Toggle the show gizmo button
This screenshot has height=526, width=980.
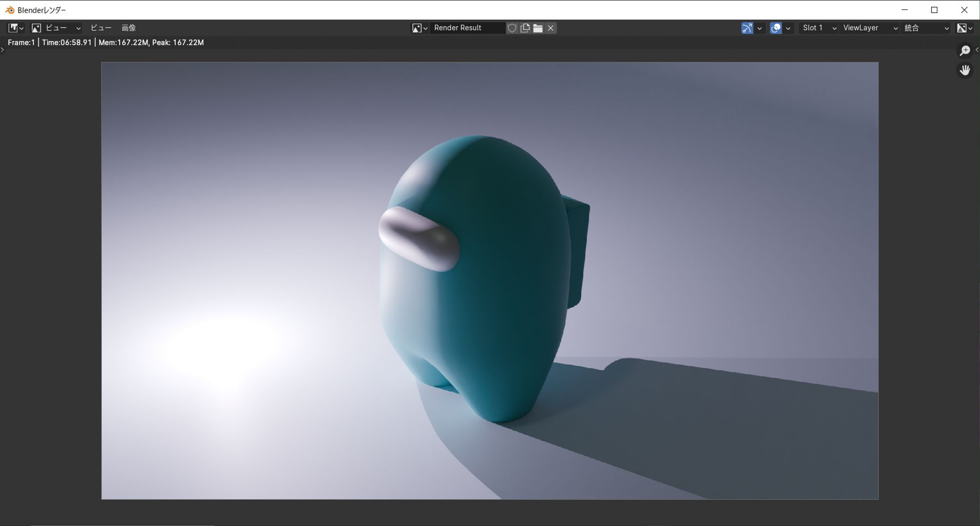click(747, 28)
